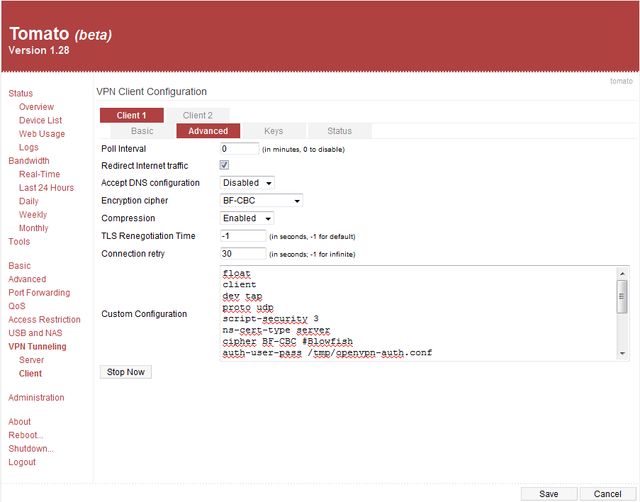Click 'cipher BF-CBC #Blowfish' config line

pyautogui.click(x=288, y=341)
